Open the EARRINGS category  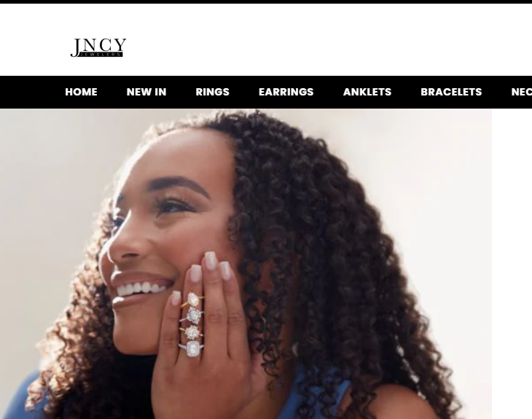(x=286, y=92)
